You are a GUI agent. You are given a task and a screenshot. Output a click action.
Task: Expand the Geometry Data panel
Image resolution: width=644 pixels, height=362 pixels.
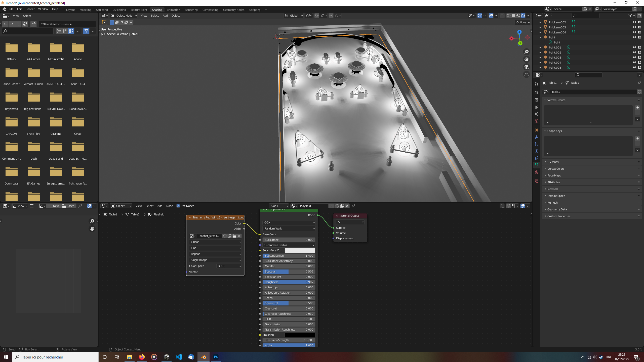tap(557, 209)
